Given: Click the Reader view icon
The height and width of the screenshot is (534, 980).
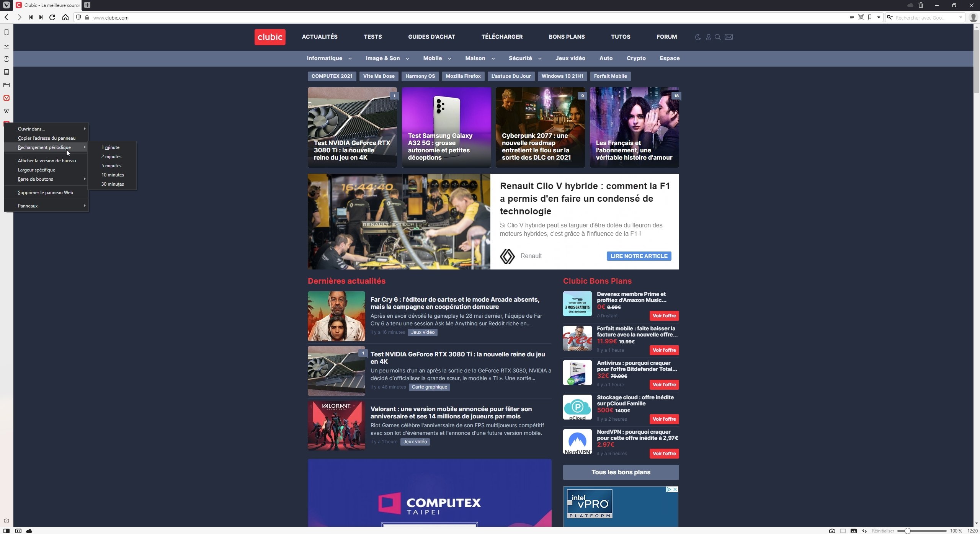Looking at the screenshot, I should pos(852,17).
